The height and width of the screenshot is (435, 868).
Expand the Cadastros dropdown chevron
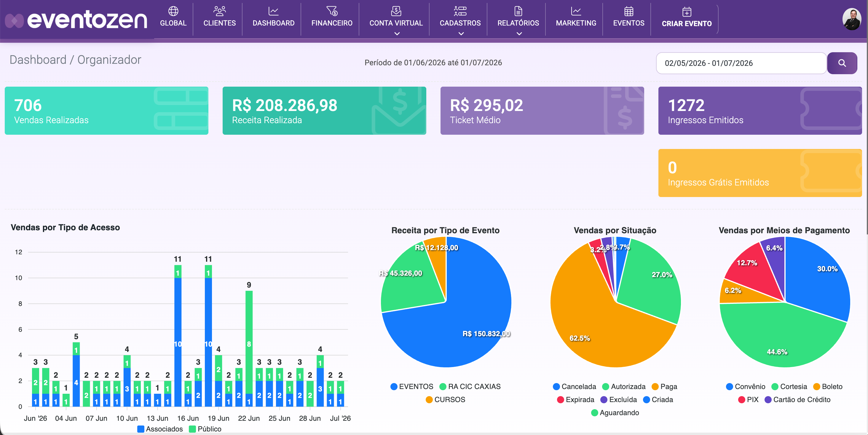click(x=461, y=34)
